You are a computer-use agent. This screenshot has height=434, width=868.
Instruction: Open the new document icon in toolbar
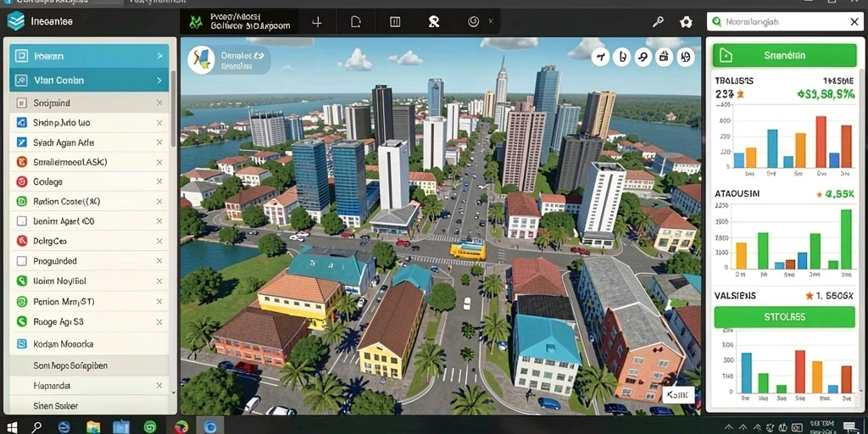[356, 22]
